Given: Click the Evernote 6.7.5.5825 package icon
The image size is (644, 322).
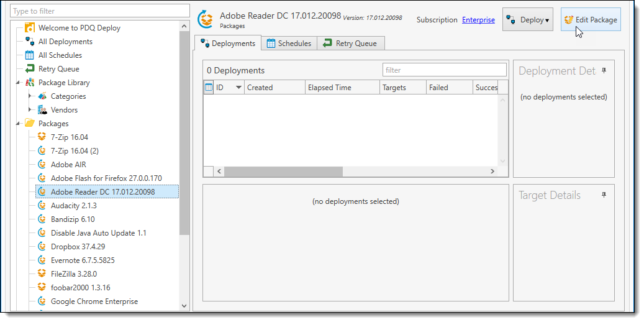Looking at the screenshot, I should (x=42, y=260).
